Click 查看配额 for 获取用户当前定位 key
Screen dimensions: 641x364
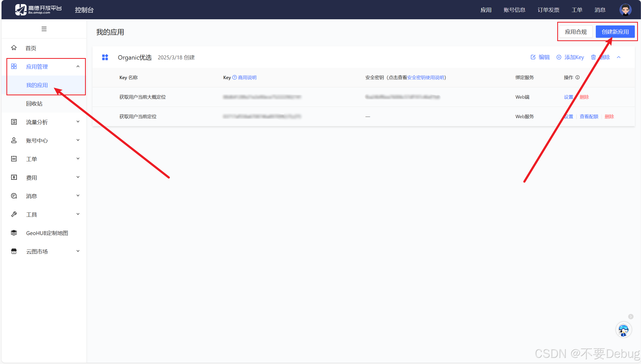[589, 117]
